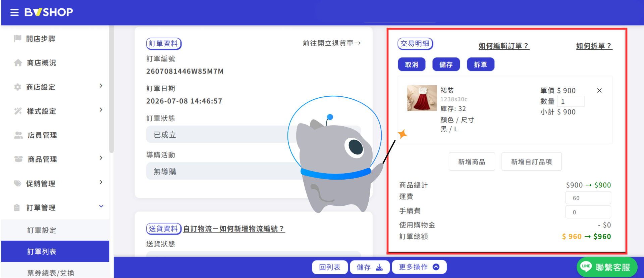The image size is (644, 278).
Task: Click the people icon beside 店員管理
Action: point(18,135)
